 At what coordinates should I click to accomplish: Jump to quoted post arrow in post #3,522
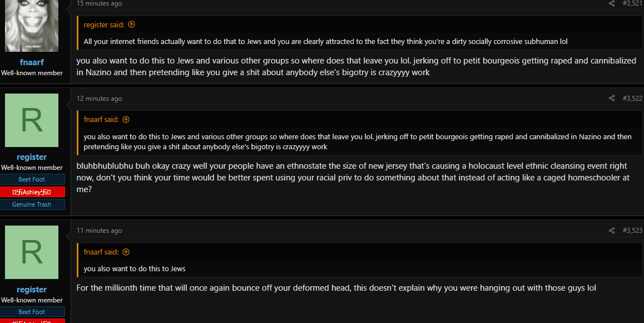click(x=126, y=119)
